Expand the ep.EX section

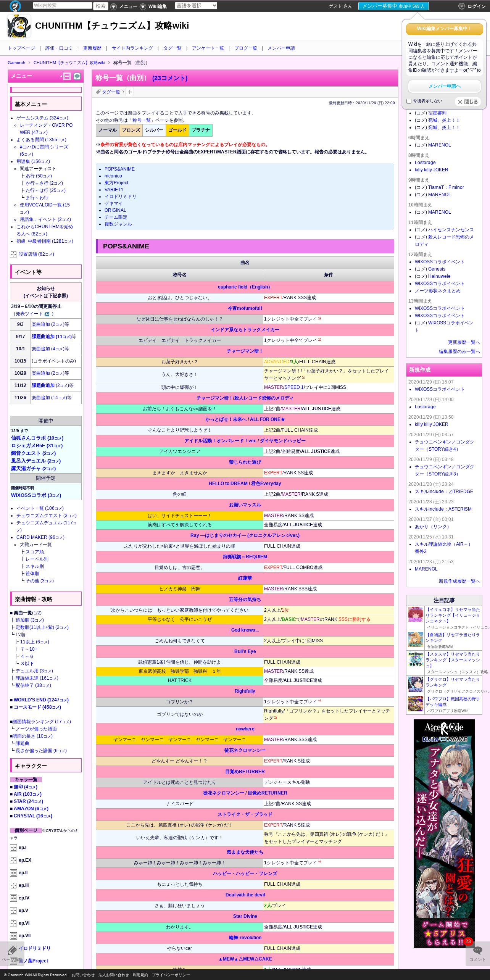pos(13,861)
